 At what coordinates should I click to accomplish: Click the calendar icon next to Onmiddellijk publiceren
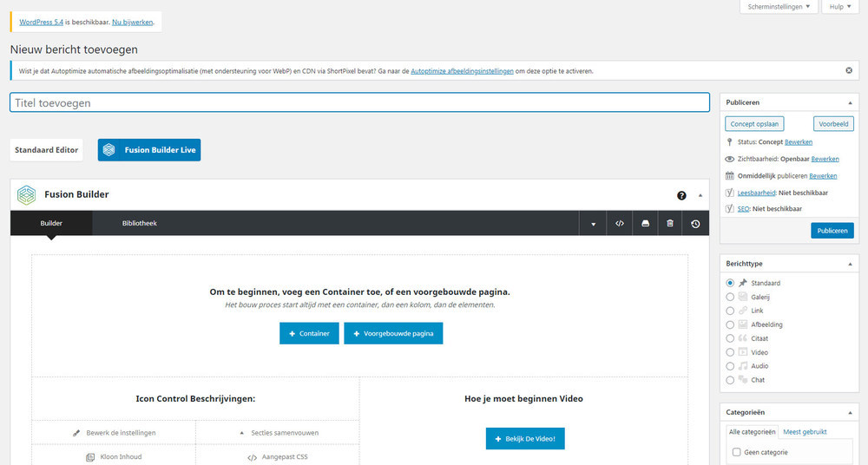[x=730, y=175]
